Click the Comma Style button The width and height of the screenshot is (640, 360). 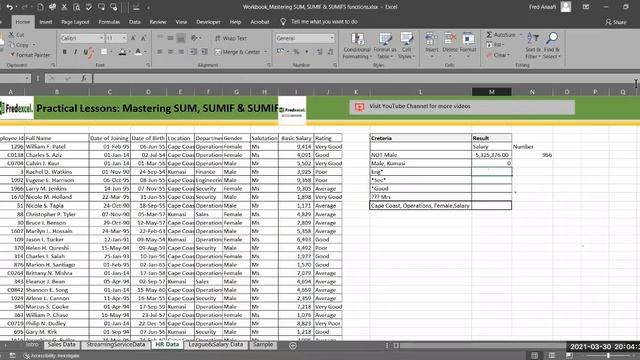[x=307, y=52]
